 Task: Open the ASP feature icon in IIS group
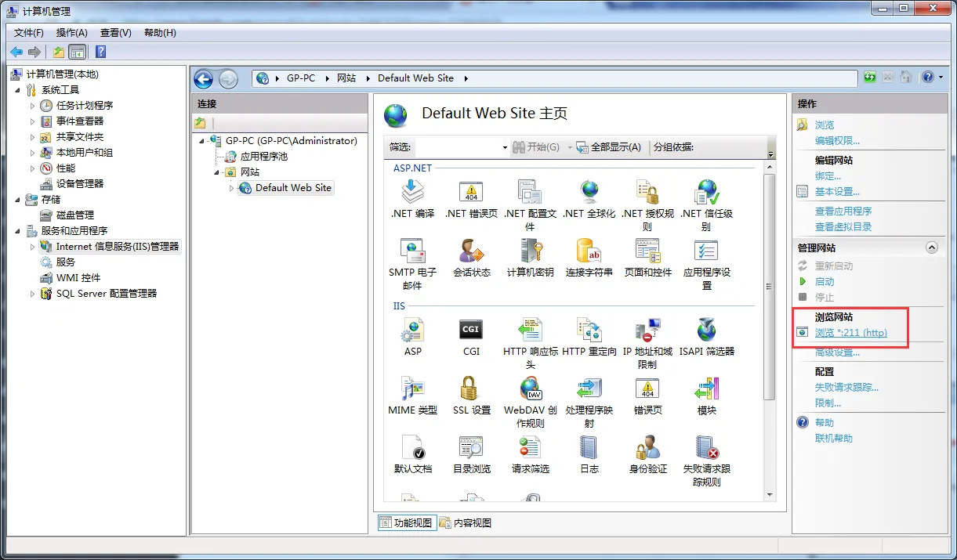(412, 330)
